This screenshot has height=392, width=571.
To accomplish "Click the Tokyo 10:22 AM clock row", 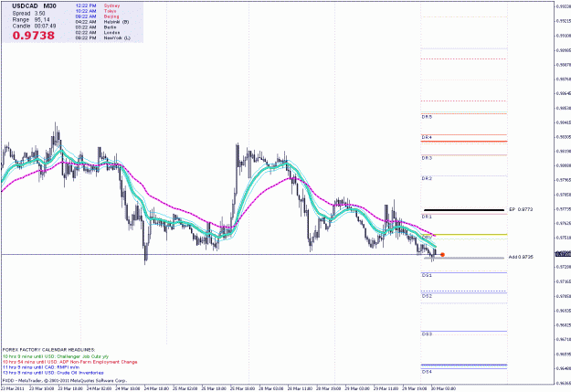I will 96,11.
